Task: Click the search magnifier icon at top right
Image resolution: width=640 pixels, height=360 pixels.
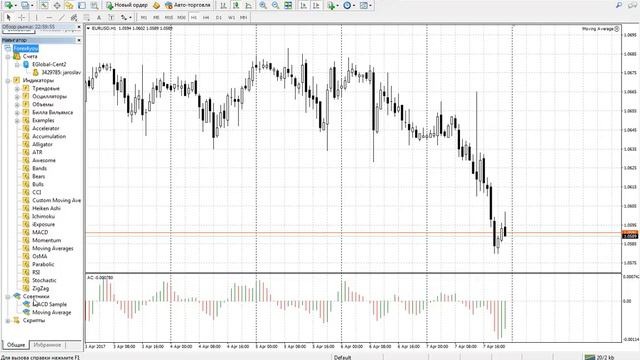Action: [619, 5]
